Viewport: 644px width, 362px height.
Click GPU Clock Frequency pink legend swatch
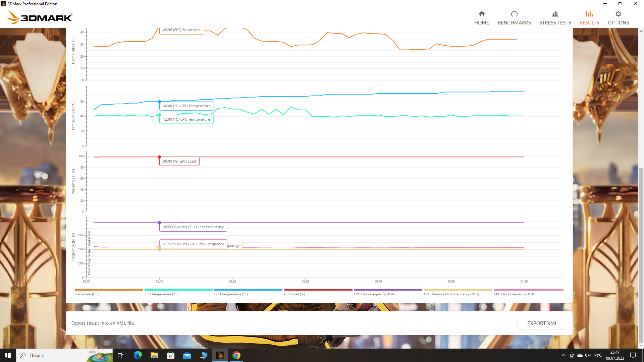click(x=528, y=290)
